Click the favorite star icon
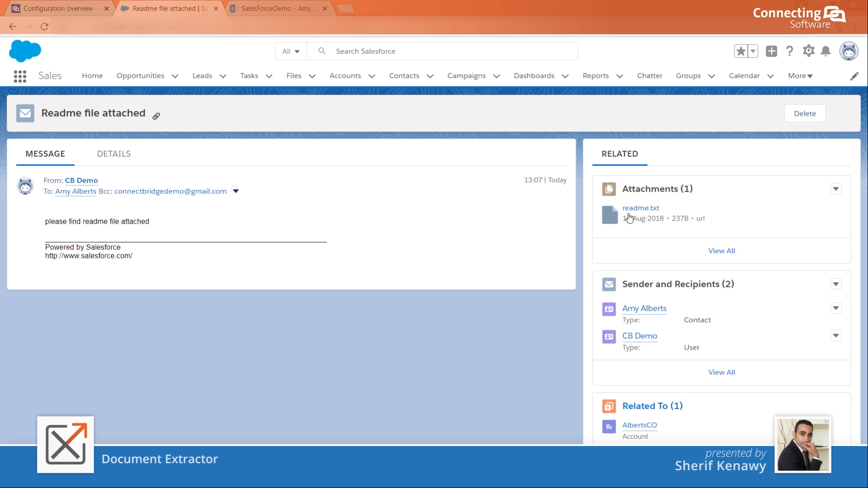The height and width of the screenshot is (488, 868). click(x=741, y=51)
